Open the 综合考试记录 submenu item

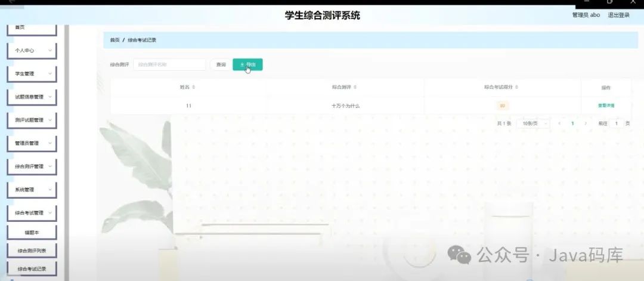pos(32,268)
